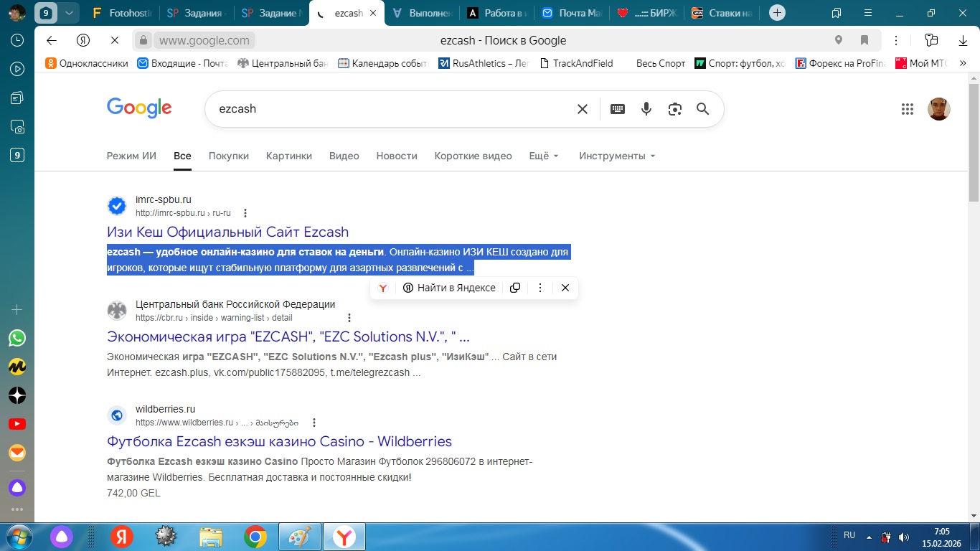Open the downloads arrow icon
Viewport: 980px width, 551px height.
pos(963,40)
